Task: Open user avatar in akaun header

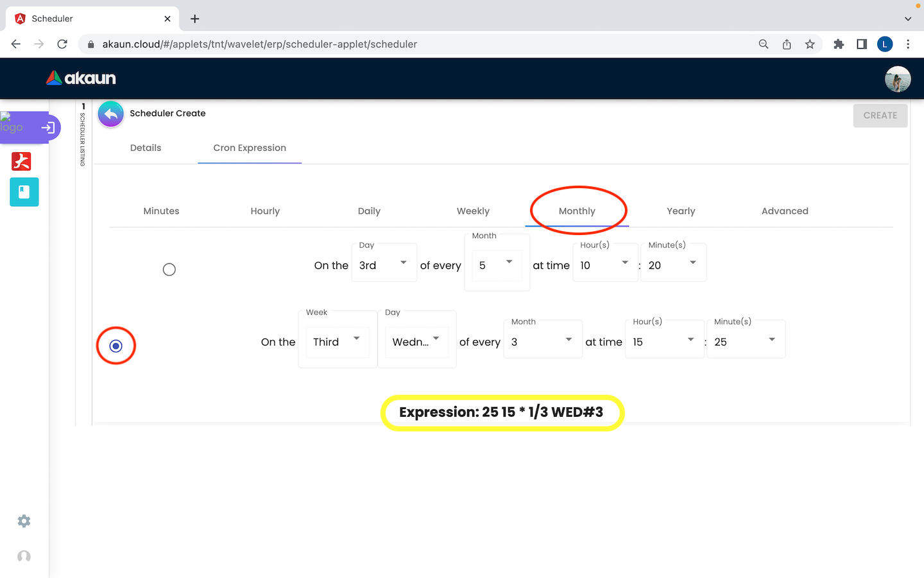Action: pos(897,79)
